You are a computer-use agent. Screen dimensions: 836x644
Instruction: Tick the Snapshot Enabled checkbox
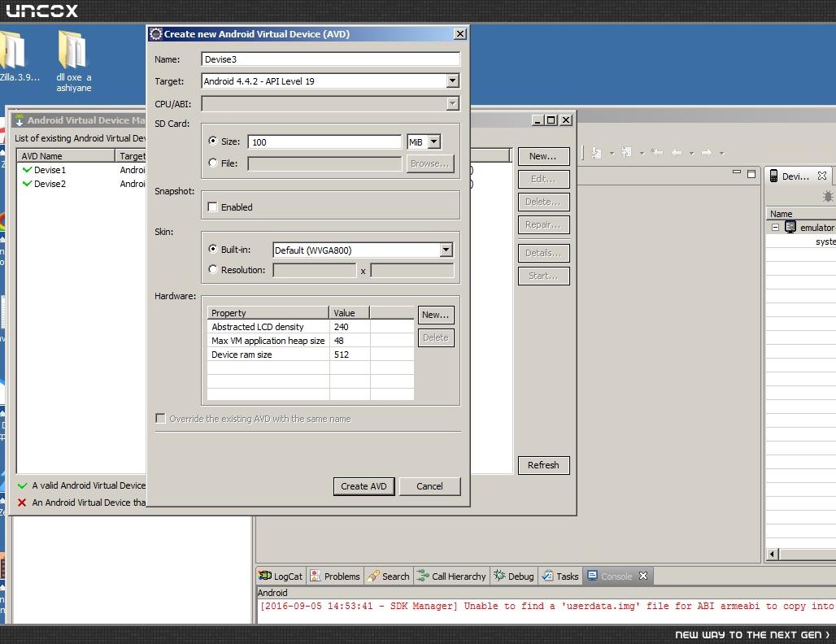click(x=213, y=207)
